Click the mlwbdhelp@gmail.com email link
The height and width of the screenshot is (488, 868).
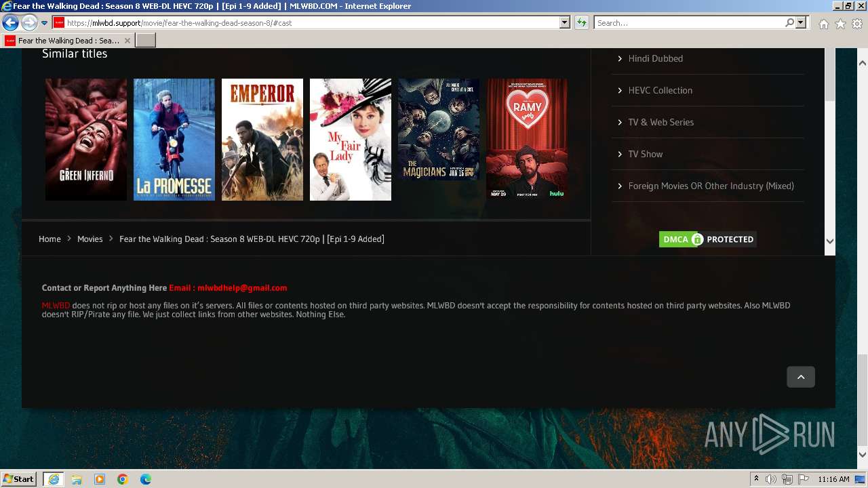[x=242, y=287]
